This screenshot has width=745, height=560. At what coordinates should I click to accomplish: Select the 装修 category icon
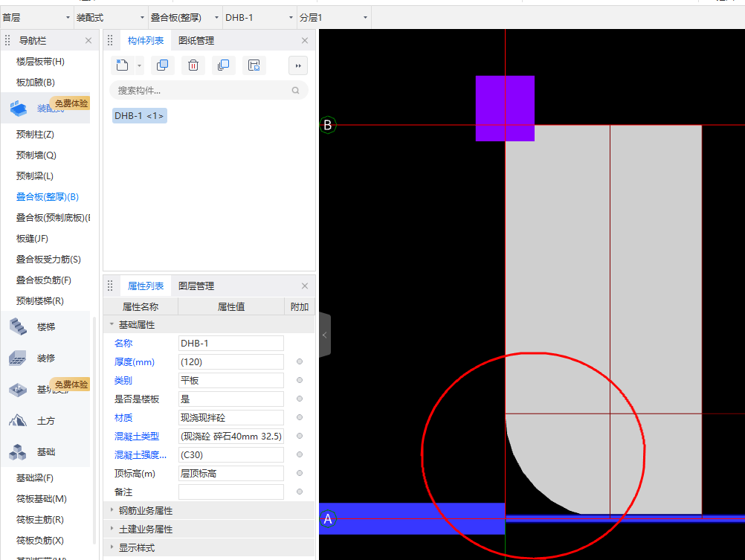point(18,358)
